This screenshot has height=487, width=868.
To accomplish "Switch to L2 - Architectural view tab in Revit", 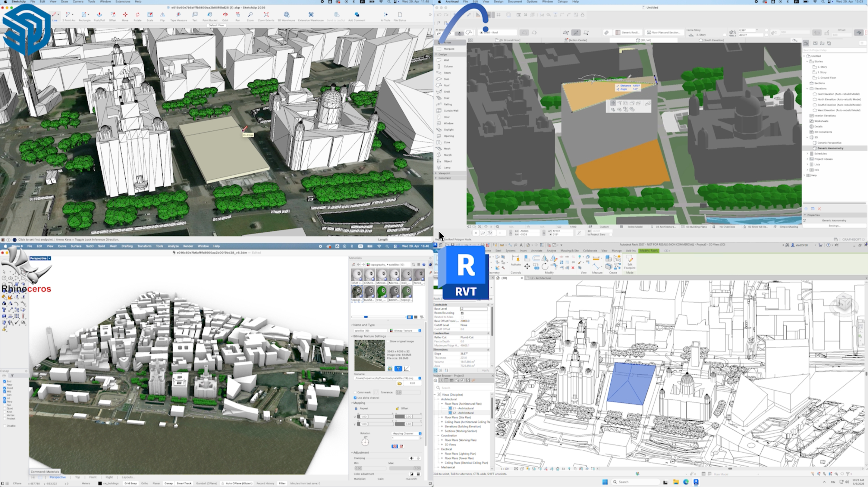I will tap(540, 278).
